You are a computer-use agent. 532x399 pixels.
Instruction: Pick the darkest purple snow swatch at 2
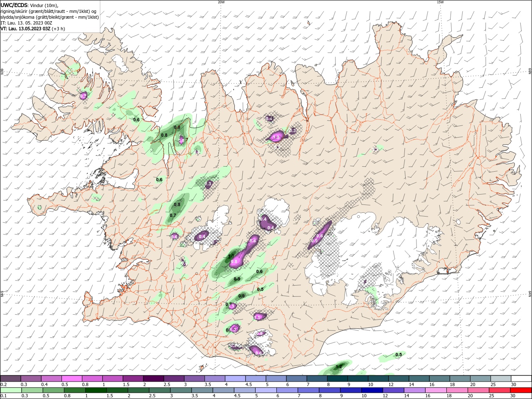coord(153,379)
